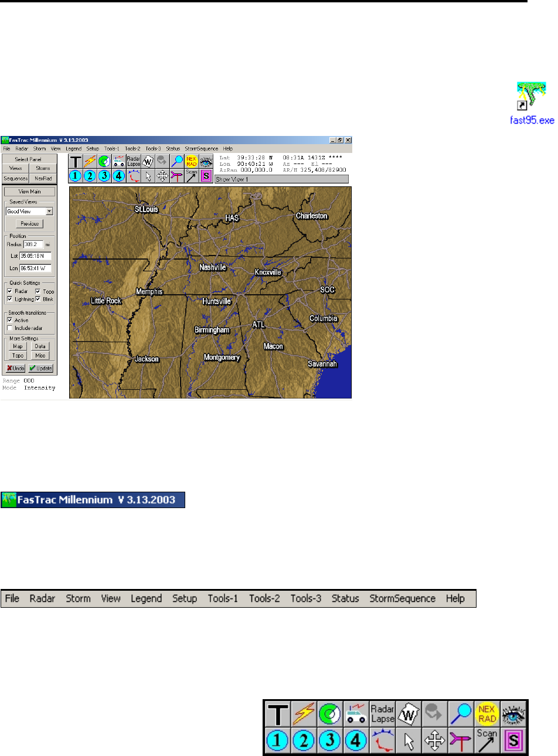Screen dimensions: 558x756
Task: Open the Setup menu in the enlarged menu bar image
Action: (185, 599)
